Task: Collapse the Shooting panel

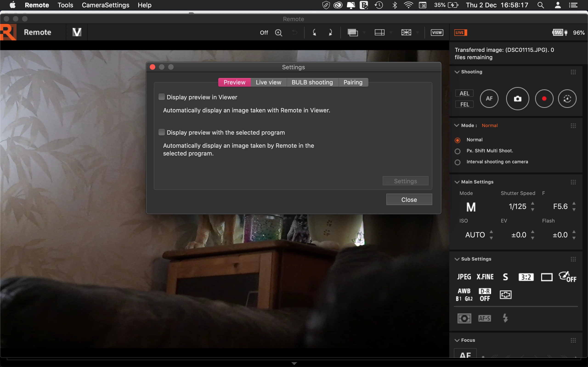Action: click(x=457, y=72)
